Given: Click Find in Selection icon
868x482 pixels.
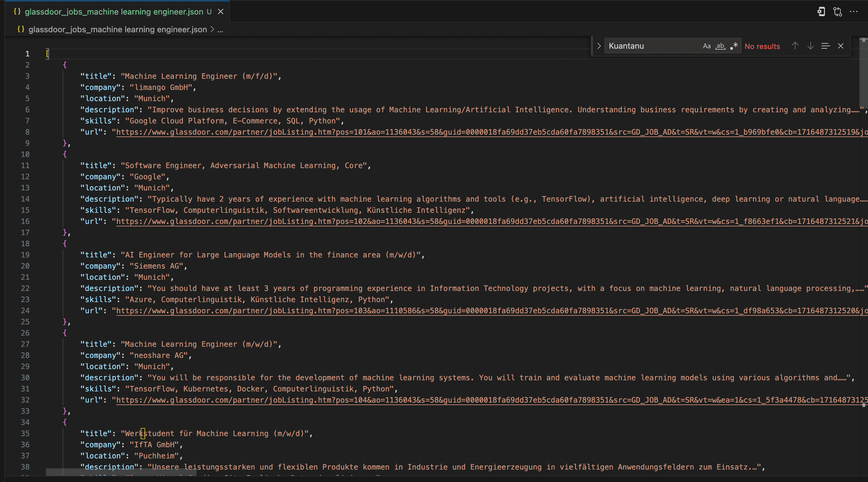Looking at the screenshot, I should [x=826, y=46].
